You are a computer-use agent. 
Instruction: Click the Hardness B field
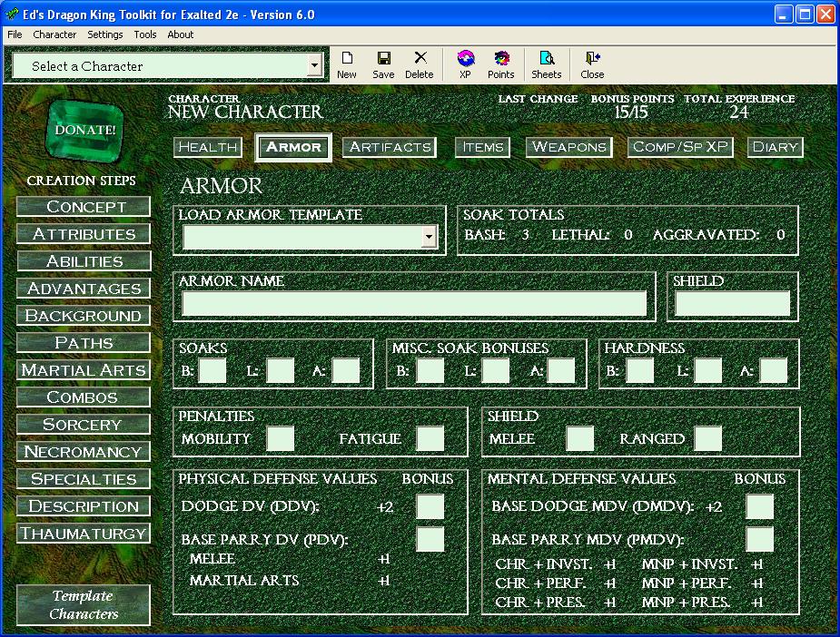point(640,370)
